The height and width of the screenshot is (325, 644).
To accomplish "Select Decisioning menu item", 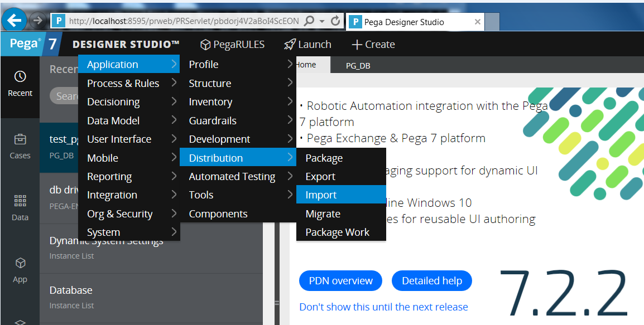I will [129, 102].
